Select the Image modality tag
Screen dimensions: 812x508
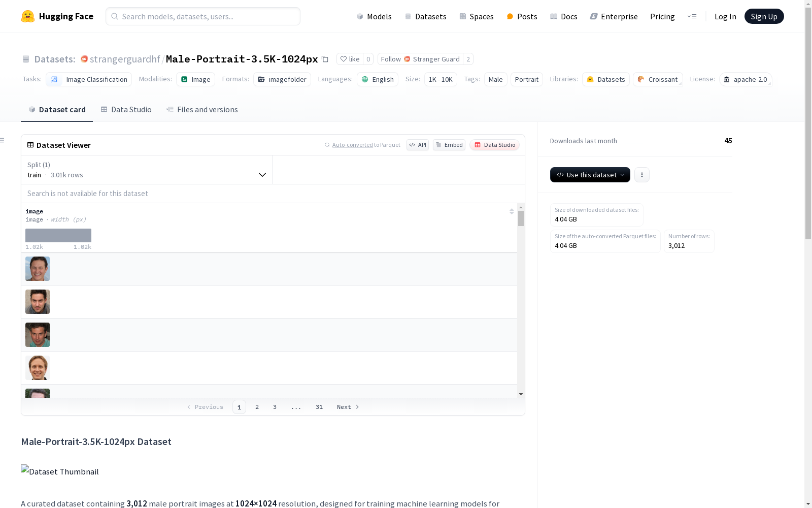(195, 79)
